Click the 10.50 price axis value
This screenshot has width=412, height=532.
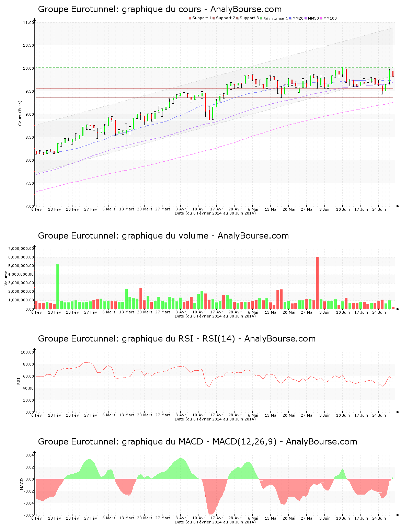click(x=28, y=45)
